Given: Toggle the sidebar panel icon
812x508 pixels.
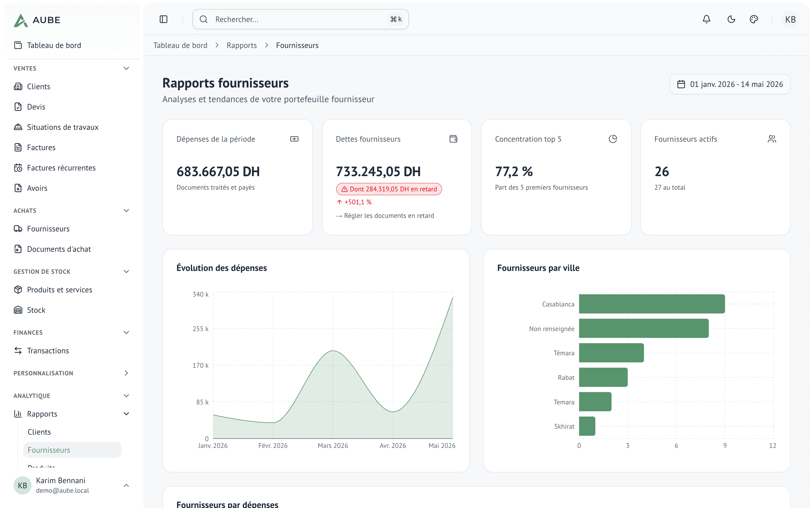Looking at the screenshot, I should click(164, 19).
